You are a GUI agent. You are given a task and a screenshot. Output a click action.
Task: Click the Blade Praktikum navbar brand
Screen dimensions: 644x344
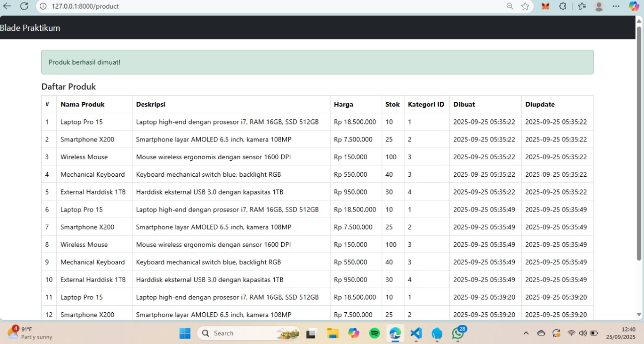(30, 28)
